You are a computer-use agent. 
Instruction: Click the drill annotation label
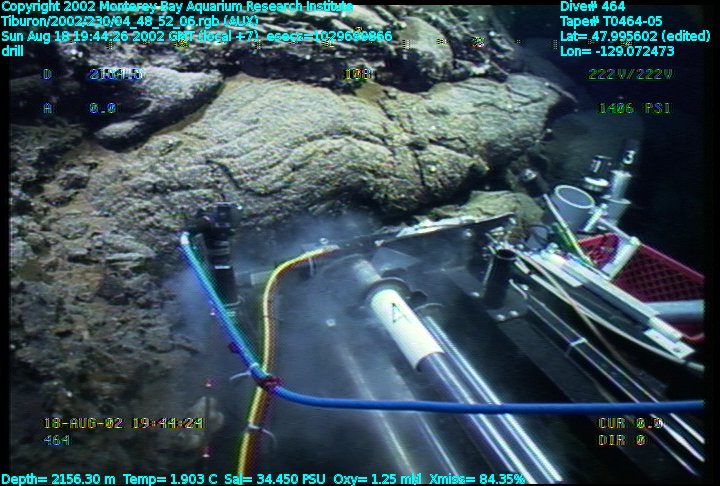coord(14,51)
